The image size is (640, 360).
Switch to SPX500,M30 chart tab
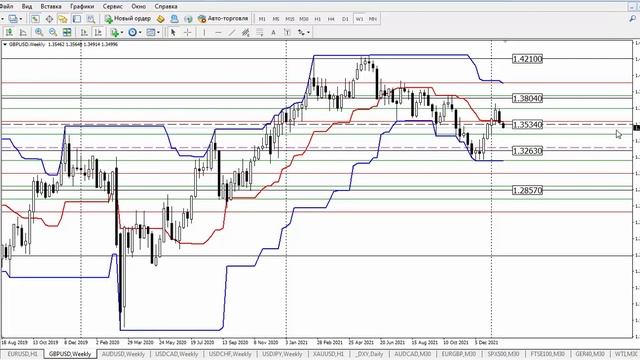tap(503, 354)
